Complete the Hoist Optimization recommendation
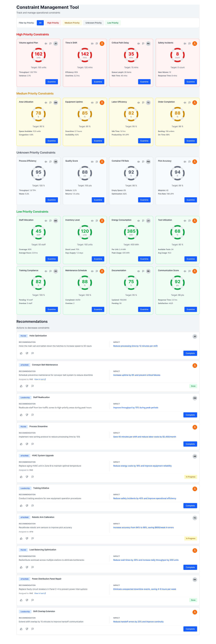The height and width of the screenshot is (644, 216). point(190,353)
